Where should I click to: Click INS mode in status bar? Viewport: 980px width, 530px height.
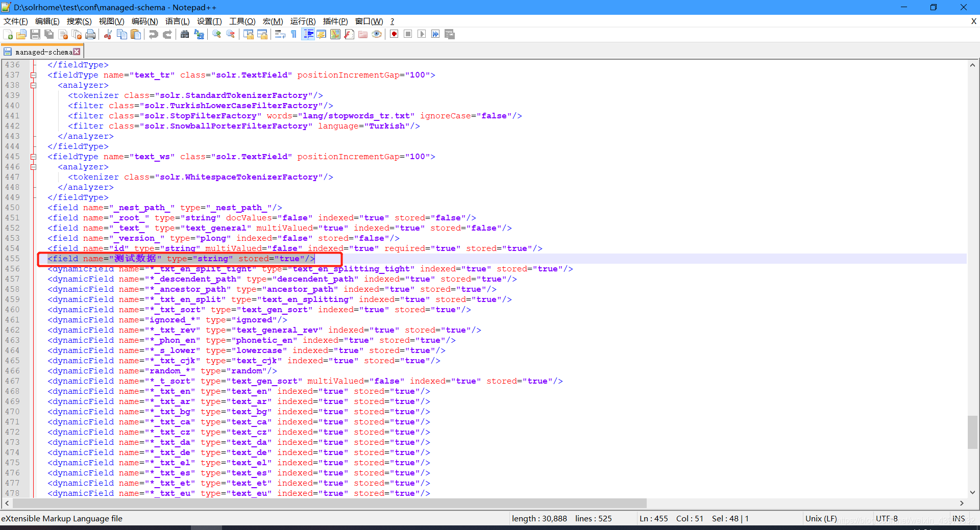point(959,518)
